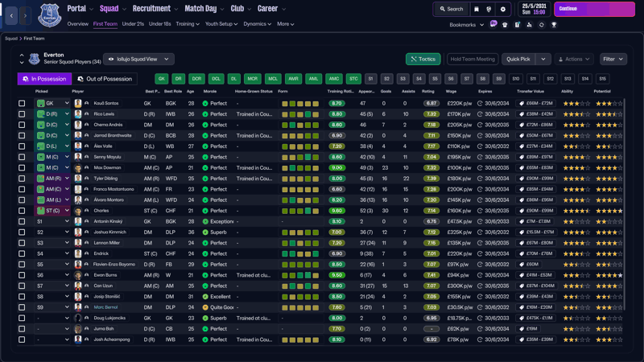The height and width of the screenshot is (362, 644).
Task: Click the circular ring bookmark icon
Action: (541, 25)
